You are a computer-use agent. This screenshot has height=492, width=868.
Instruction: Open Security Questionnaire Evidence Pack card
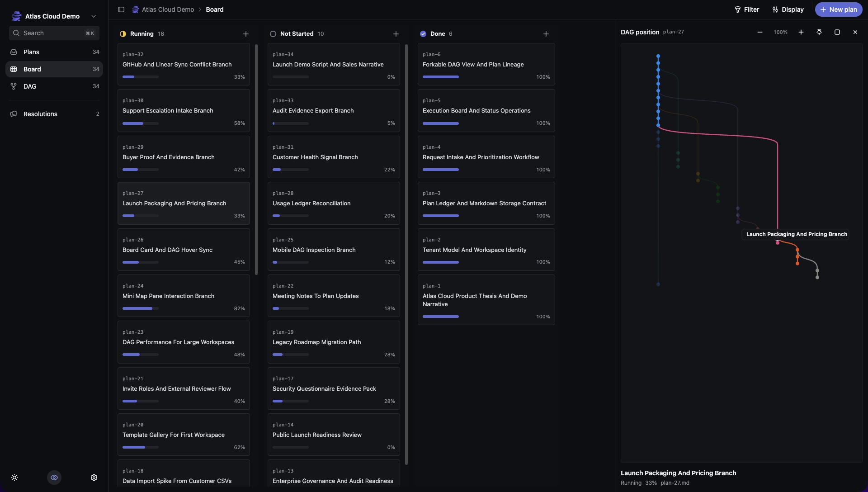(x=334, y=388)
